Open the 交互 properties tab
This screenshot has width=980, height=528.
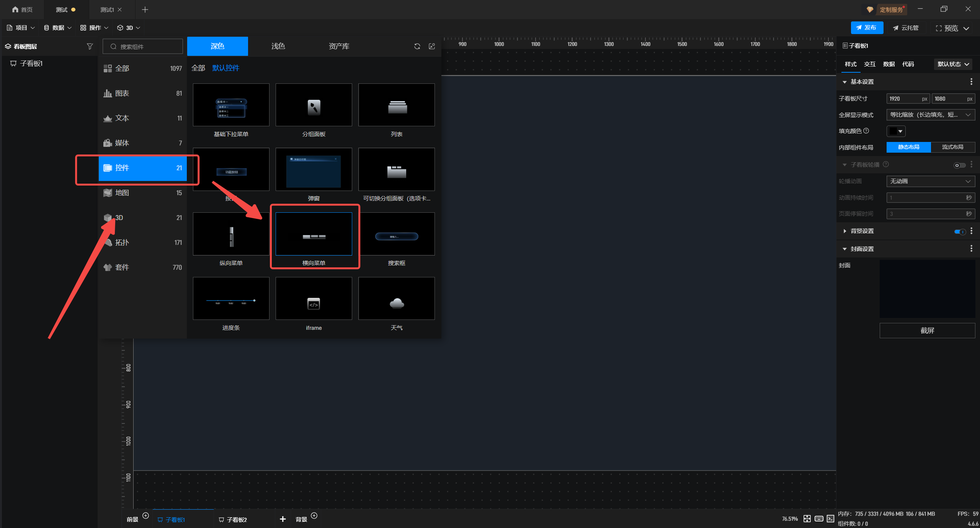pyautogui.click(x=869, y=64)
